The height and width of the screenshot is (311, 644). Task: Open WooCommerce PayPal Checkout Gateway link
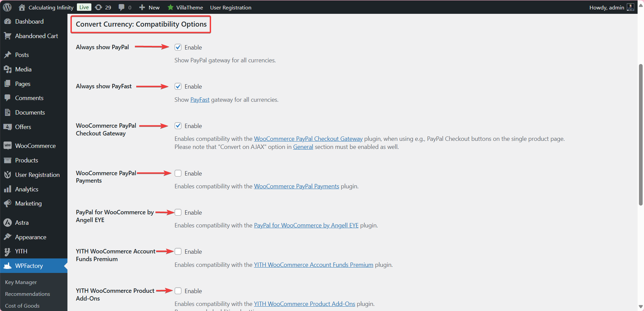308,139
